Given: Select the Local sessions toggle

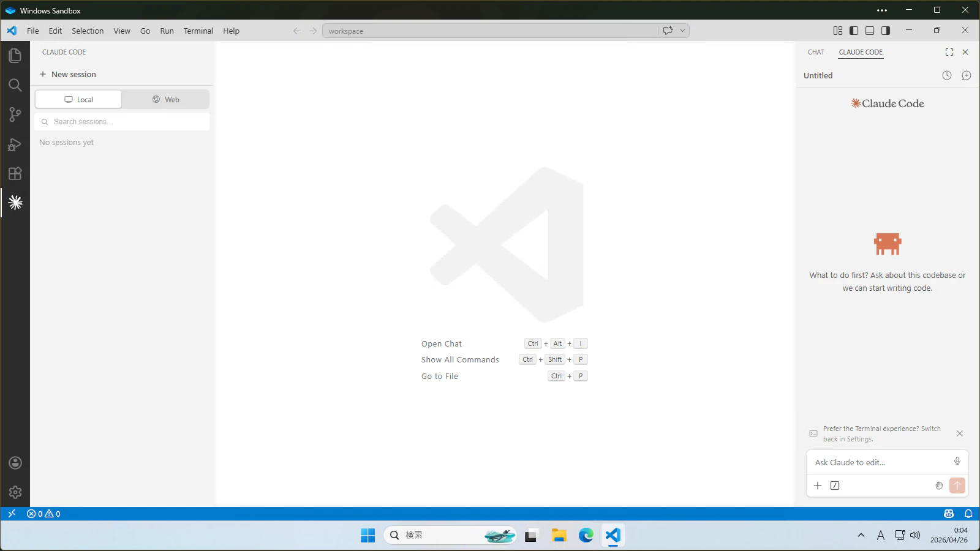Looking at the screenshot, I should point(78,99).
